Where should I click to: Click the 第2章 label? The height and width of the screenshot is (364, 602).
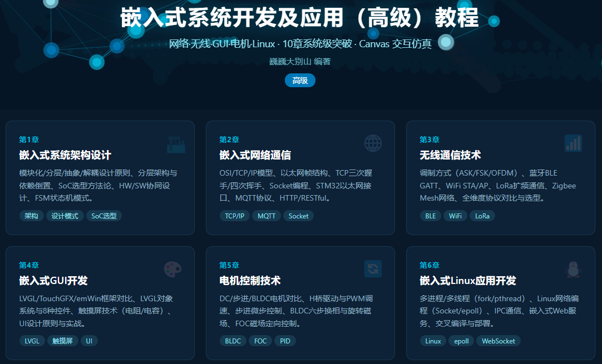coord(229,139)
